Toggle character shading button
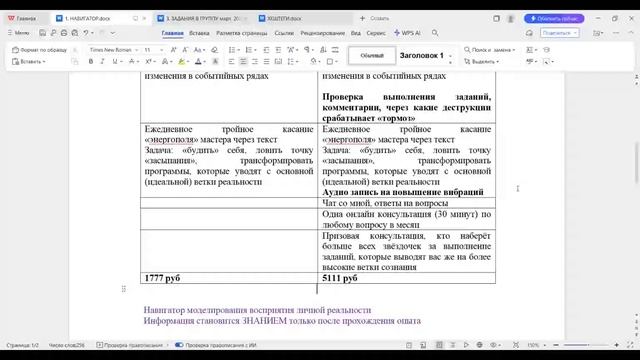Image resolution: width=640 pixels, height=360 pixels. 215,62
